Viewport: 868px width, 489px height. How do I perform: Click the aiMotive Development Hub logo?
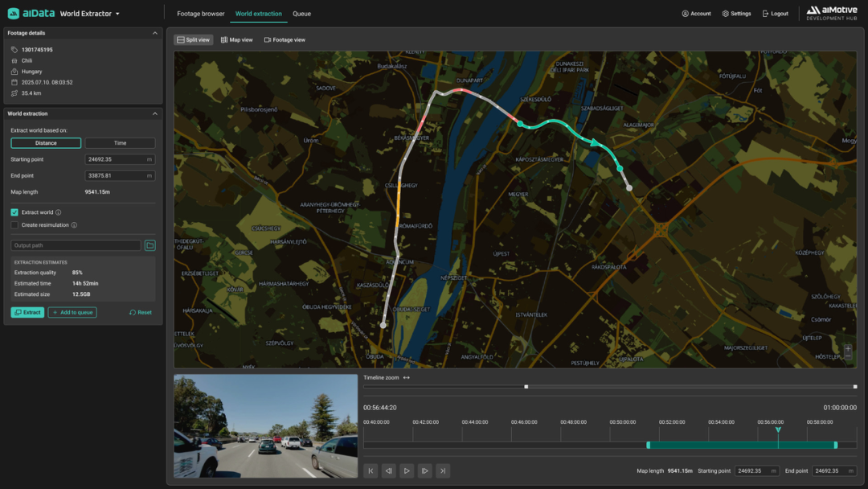tap(832, 14)
